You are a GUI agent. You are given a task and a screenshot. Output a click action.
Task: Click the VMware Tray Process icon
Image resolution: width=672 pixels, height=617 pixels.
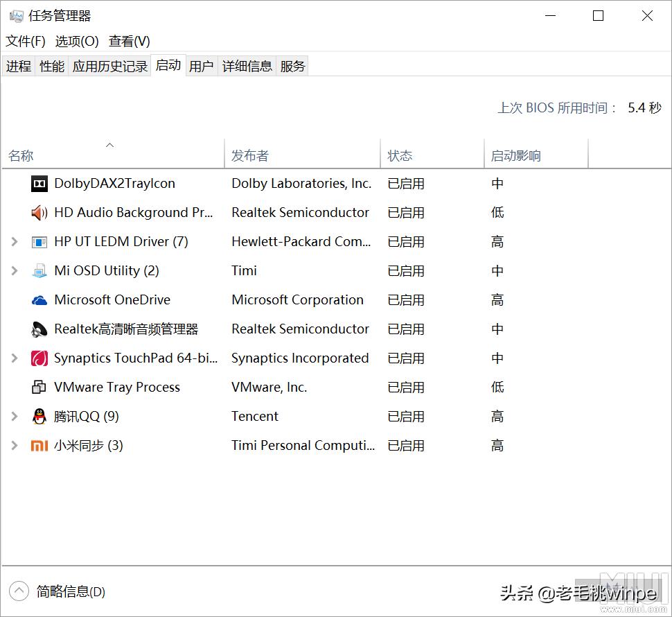[39, 388]
